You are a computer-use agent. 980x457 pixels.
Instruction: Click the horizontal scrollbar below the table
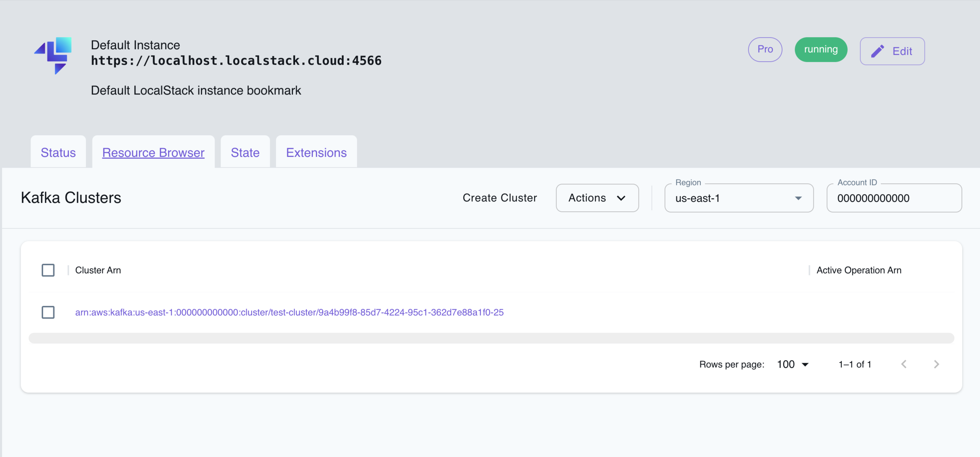click(492, 337)
